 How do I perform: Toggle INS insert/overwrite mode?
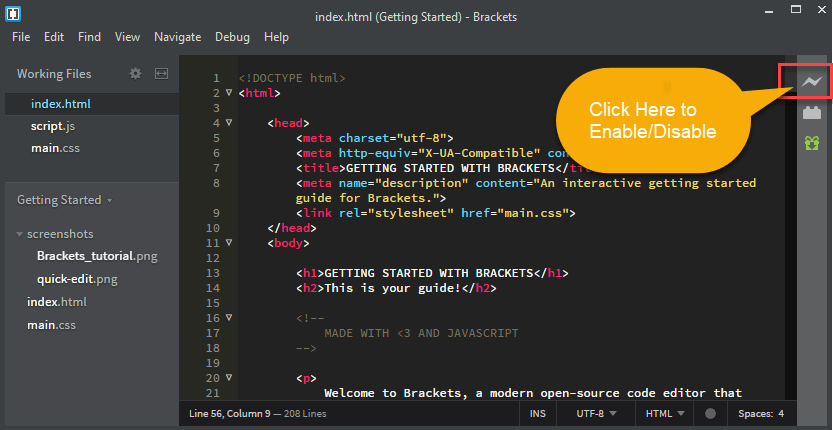[538, 414]
